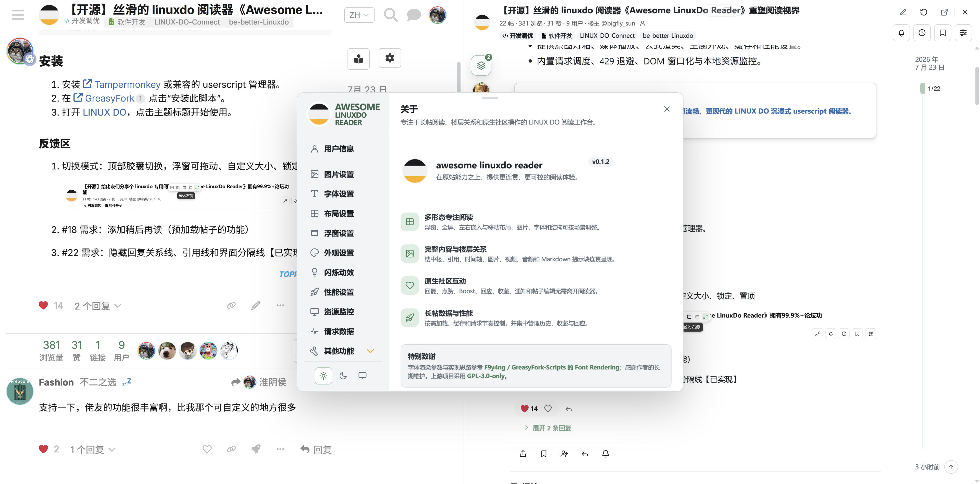Image resolution: width=980 pixels, height=484 pixels.
Task: Click the 多形态专注阅读 feature icon
Action: pyautogui.click(x=410, y=222)
